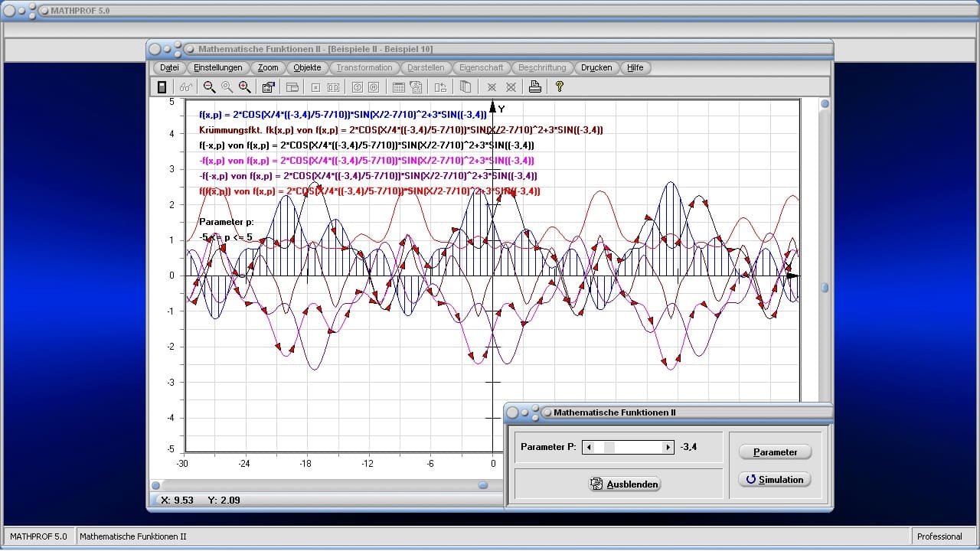Image resolution: width=980 pixels, height=551 pixels.
Task: Click the grayed Darstellen menu
Action: click(x=426, y=67)
